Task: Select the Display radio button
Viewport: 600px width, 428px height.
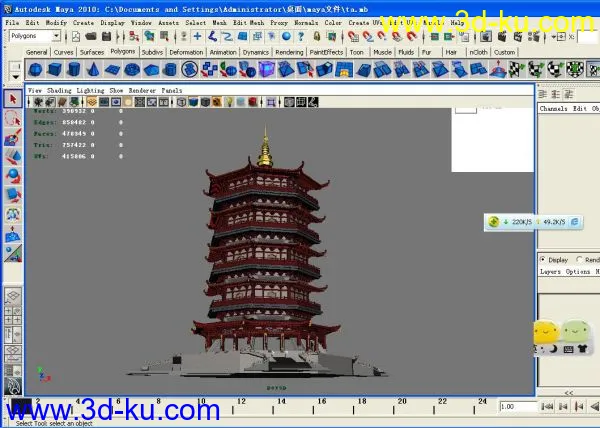Action: click(x=543, y=259)
